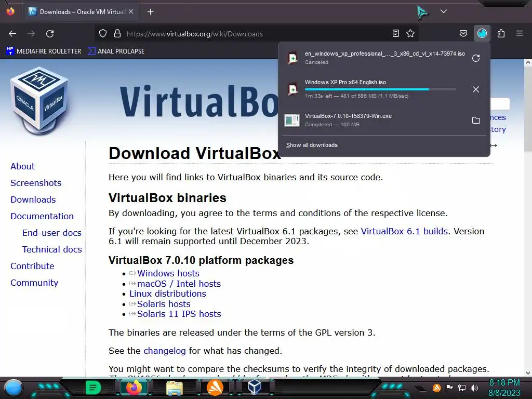The image size is (532, 399).
Task: Click the Windows XP Pro x64 download progress bar
Action: click(x=380, y=89)
